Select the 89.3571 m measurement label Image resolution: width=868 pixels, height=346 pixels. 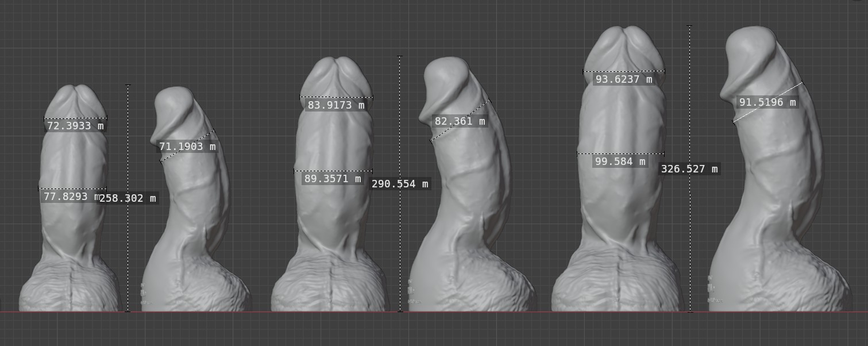click(333, 179)
